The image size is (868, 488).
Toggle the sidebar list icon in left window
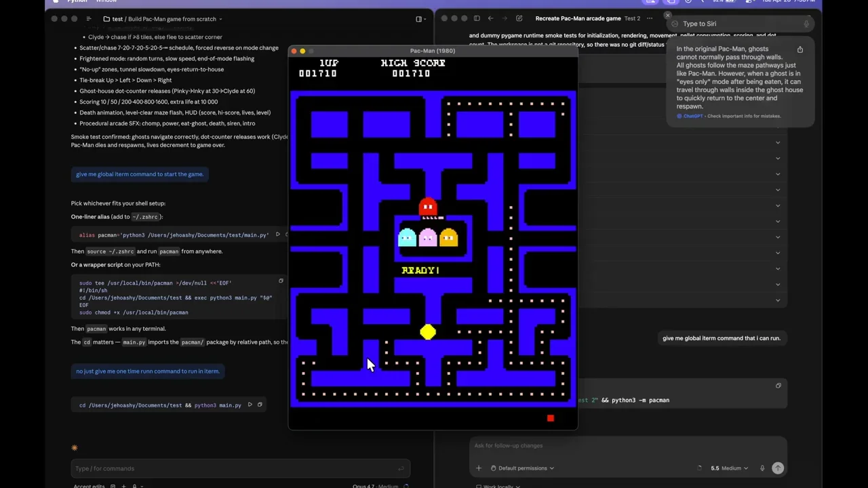pyautogui.click(x=88, y=19)
